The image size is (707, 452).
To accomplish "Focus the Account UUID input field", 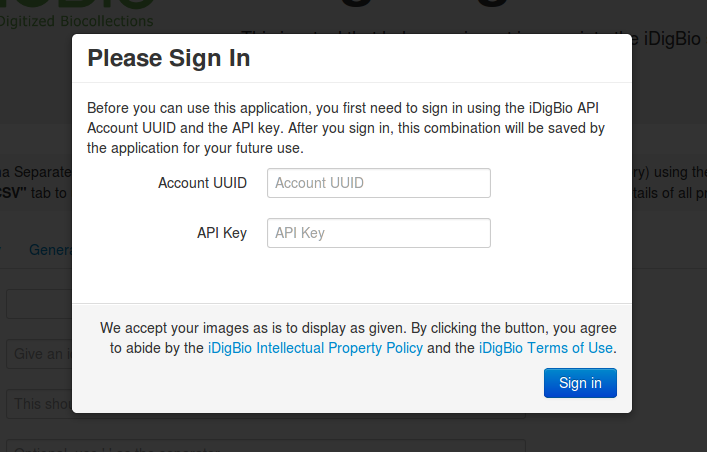I will click(379, 183).
